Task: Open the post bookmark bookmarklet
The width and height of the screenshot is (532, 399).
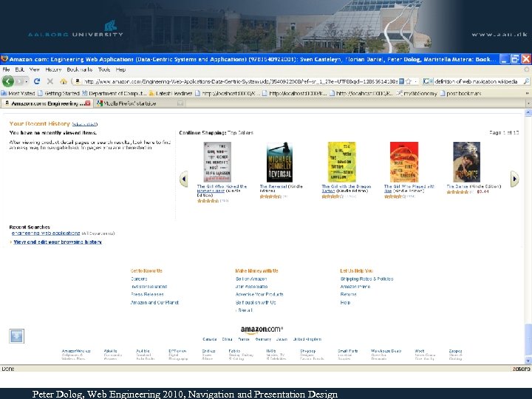Action: pos(460,93)
